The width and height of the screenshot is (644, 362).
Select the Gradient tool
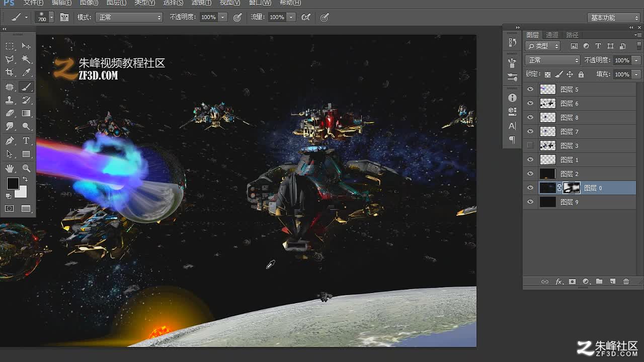pos(26,113)
